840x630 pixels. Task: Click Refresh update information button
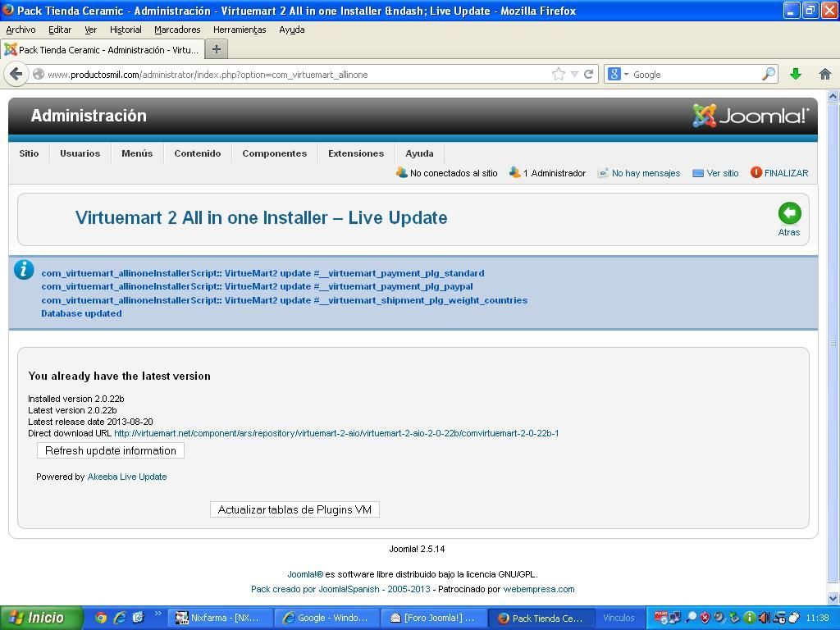coord(111,450)
